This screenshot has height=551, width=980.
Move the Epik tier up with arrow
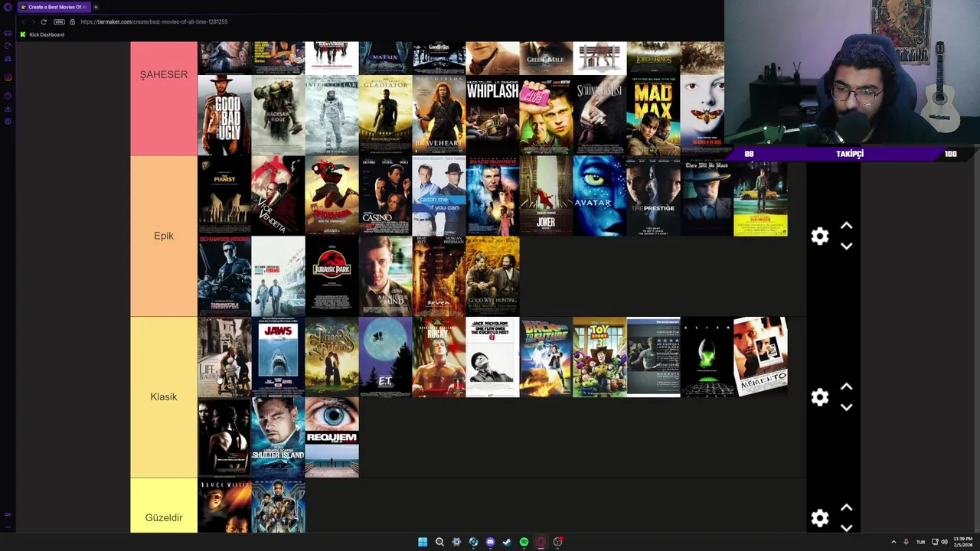846,227
